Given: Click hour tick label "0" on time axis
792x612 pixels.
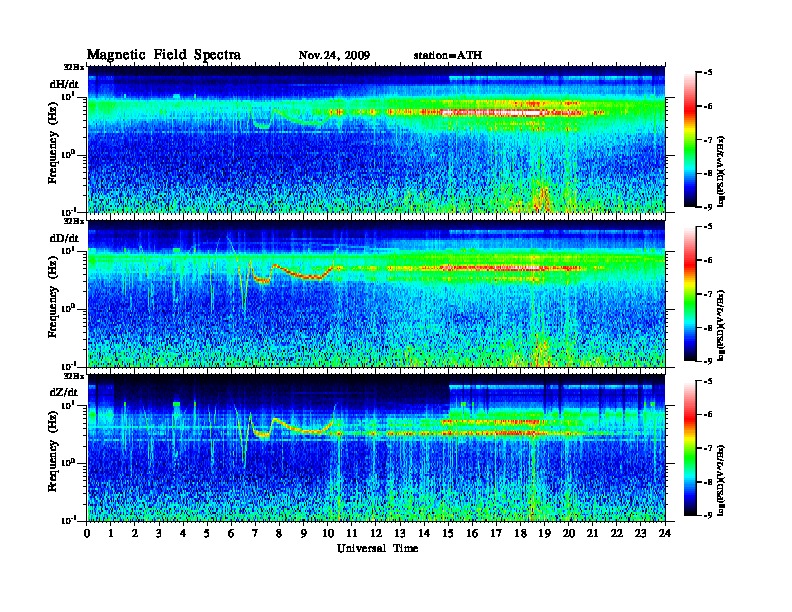Looking at the screenshot, I should [x=87, y=533].
